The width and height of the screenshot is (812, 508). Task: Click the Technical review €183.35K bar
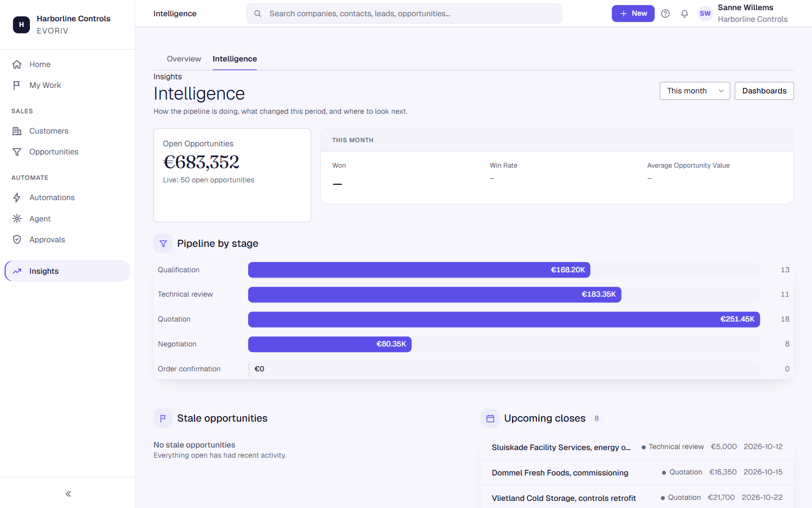coord(434,295)
